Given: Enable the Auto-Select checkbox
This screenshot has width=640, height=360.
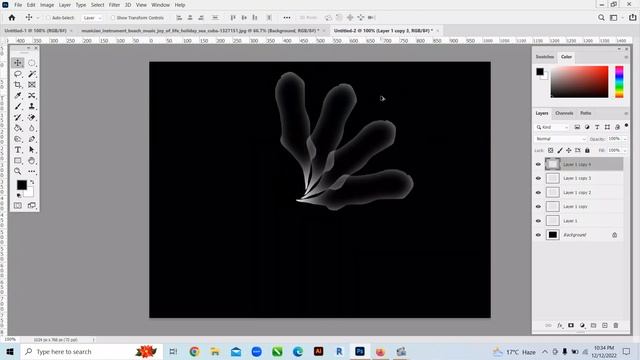Looking at the screenshot, I should coord(48,18).
